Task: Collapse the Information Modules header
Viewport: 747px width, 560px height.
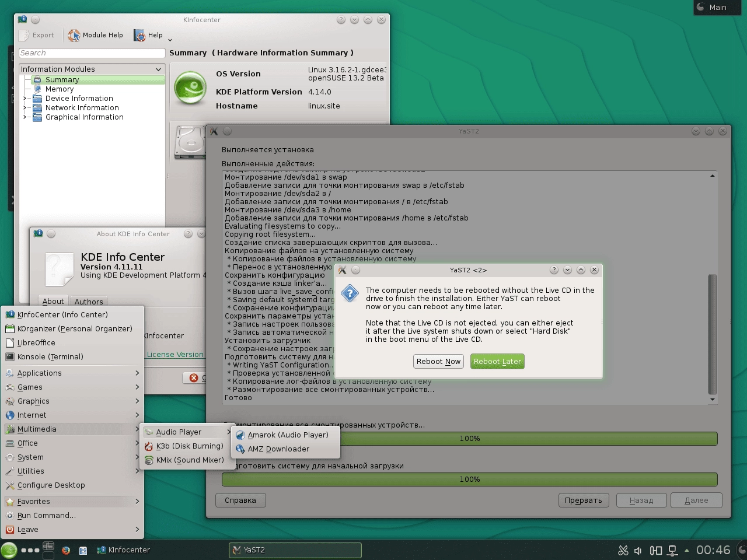Action: (x=92, y=69)
